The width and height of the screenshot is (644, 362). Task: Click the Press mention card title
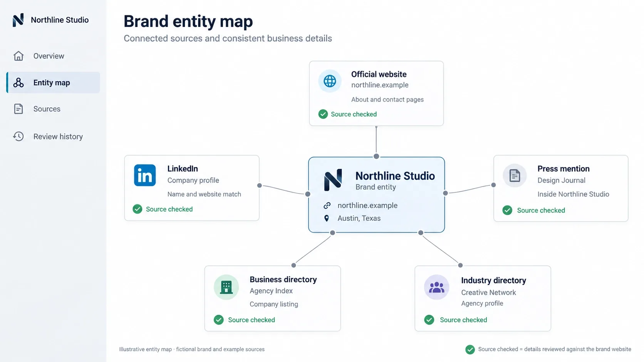coord(563,168)
